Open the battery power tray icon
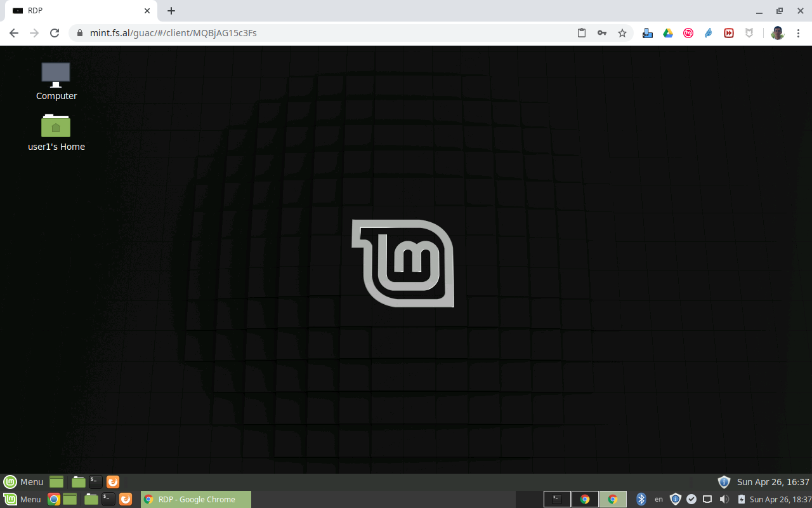812x508 pixels. click(741, 499)
